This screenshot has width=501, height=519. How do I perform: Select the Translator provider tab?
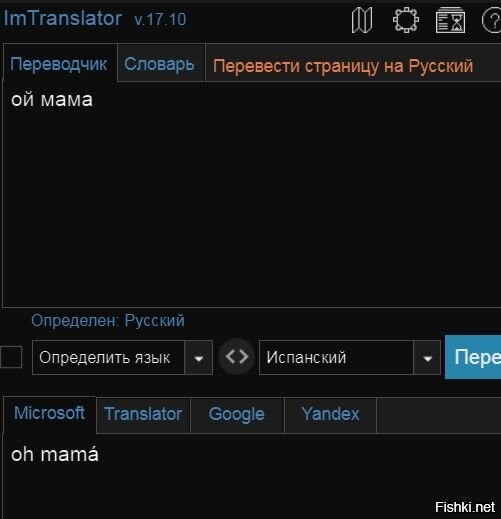(143, 414)
